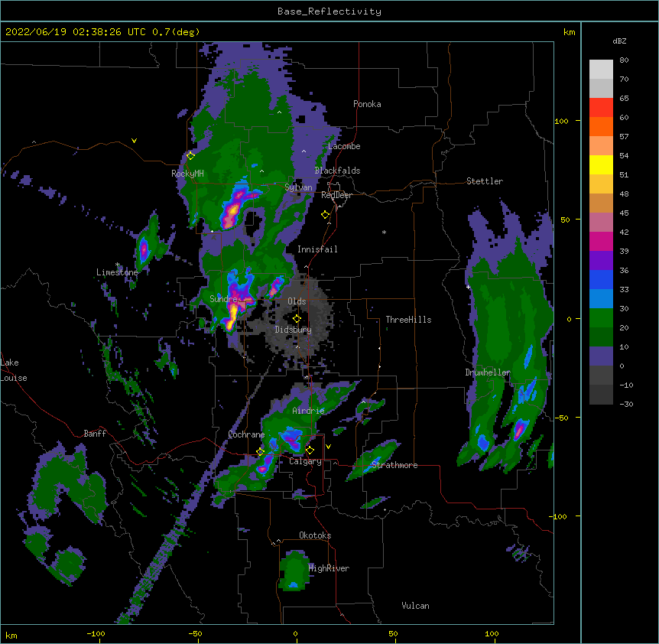This screenshot has height=644, width=659.
Task: Click the Limestone label
Action: pos(117,272)
